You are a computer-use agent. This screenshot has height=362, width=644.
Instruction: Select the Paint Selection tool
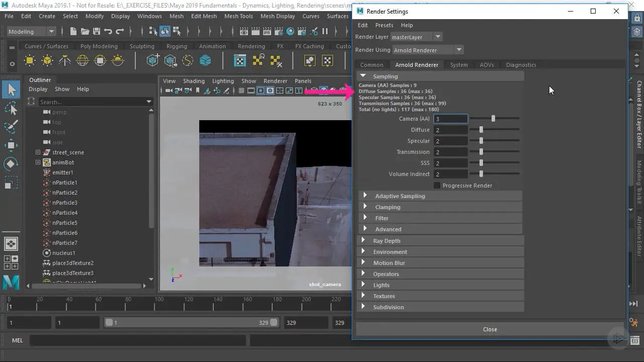click(11, 126)
